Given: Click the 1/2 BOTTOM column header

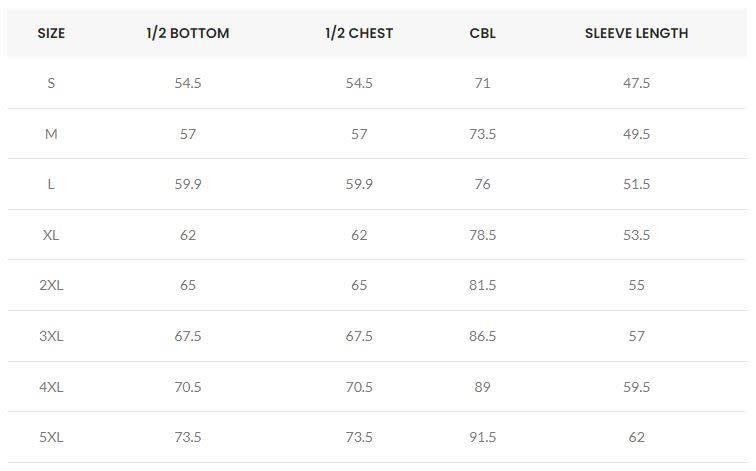Looking at the screenshot, I should (188, 33).
